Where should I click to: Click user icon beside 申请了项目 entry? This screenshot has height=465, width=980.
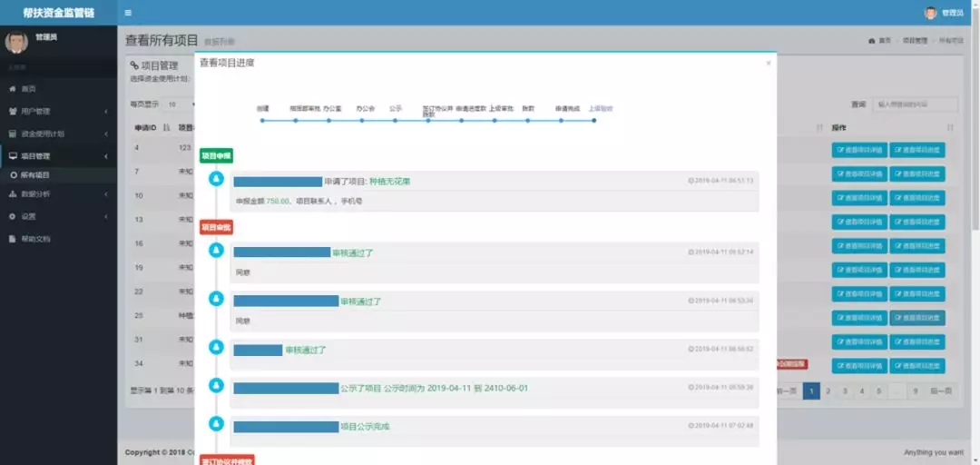click(216, 179)
